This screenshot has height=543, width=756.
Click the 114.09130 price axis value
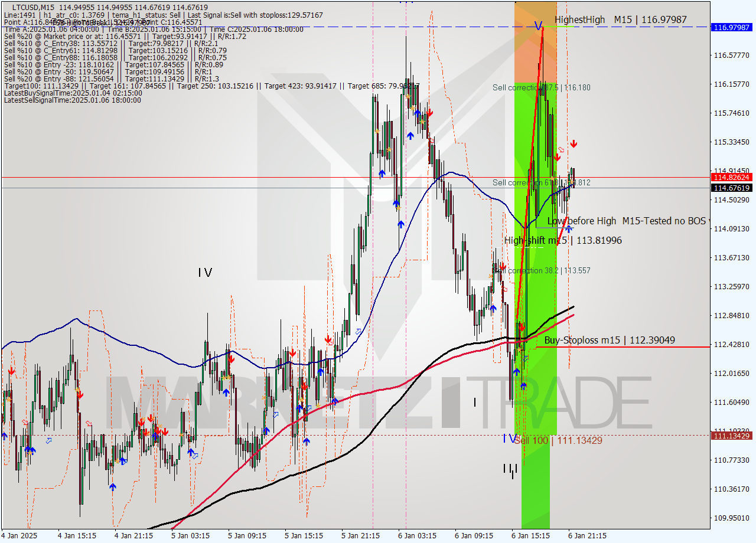(x=732, y=229)
